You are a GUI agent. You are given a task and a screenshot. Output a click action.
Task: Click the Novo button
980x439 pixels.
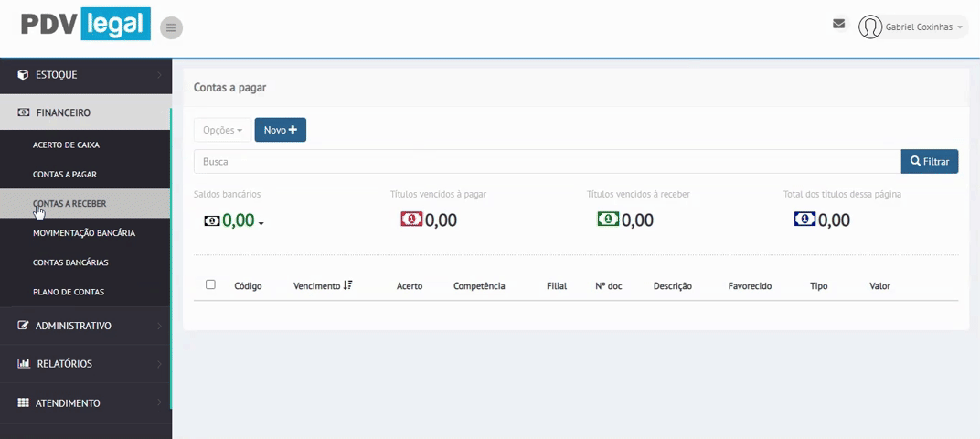pyautogui.click(x=280, y=130)
